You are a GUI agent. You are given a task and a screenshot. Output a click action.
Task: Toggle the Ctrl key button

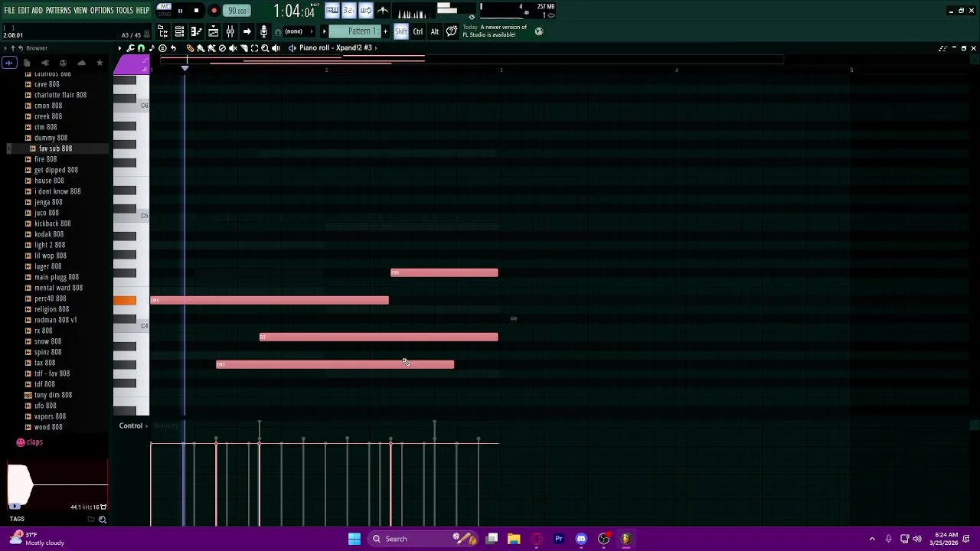coord(418,31)
